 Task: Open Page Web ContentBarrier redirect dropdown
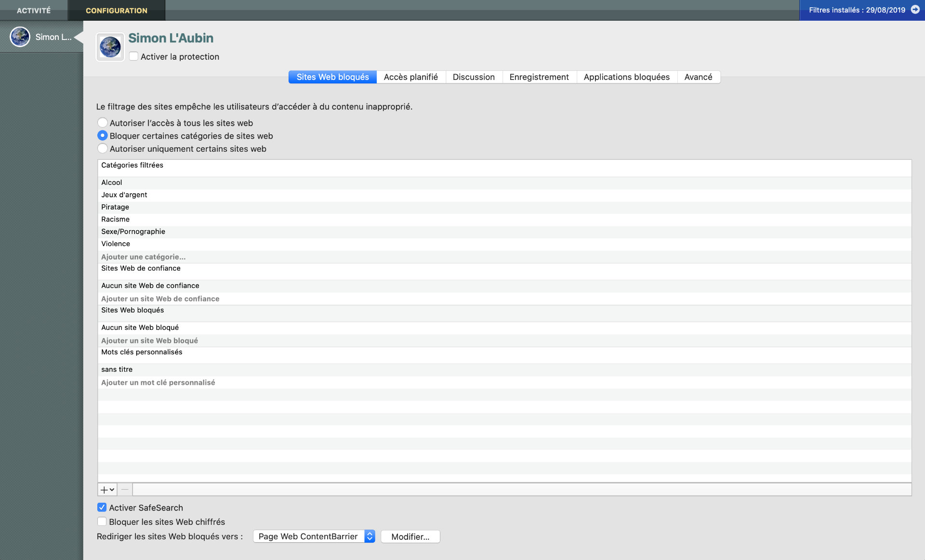tap(314, 536)
